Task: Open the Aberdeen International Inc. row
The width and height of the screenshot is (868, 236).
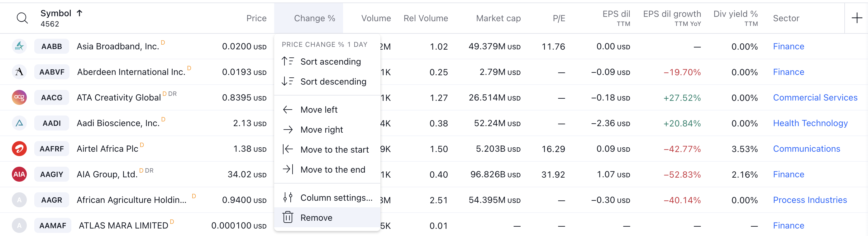Action: pos(131,72)
